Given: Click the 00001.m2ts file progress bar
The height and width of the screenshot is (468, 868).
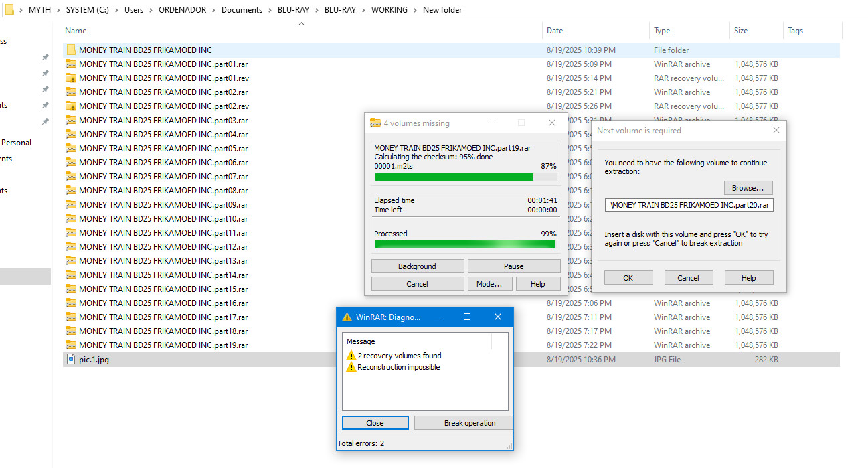Looking at the screenshot, I should point(466,177).
